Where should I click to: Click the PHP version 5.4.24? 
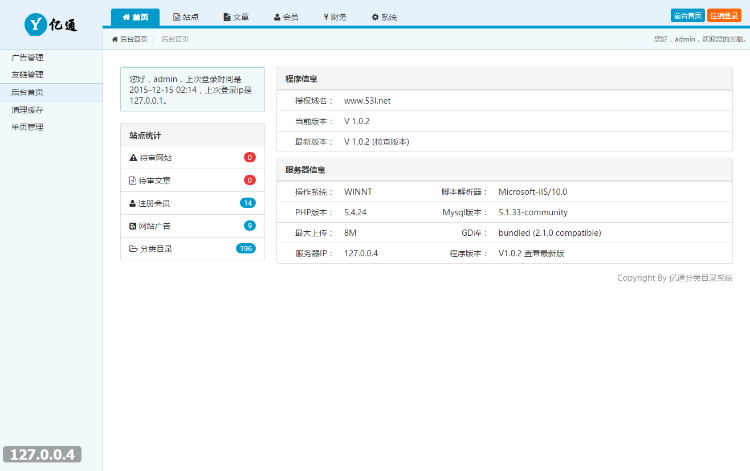pos(355,212)
